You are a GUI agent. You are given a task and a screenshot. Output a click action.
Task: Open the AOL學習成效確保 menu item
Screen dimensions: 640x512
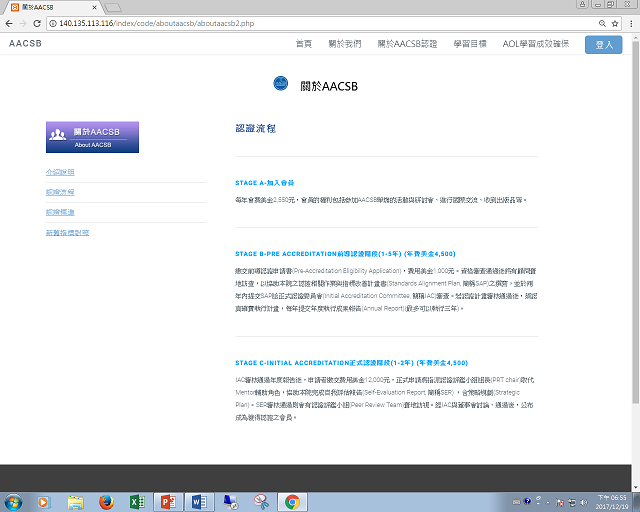click(x=536, y=44)
